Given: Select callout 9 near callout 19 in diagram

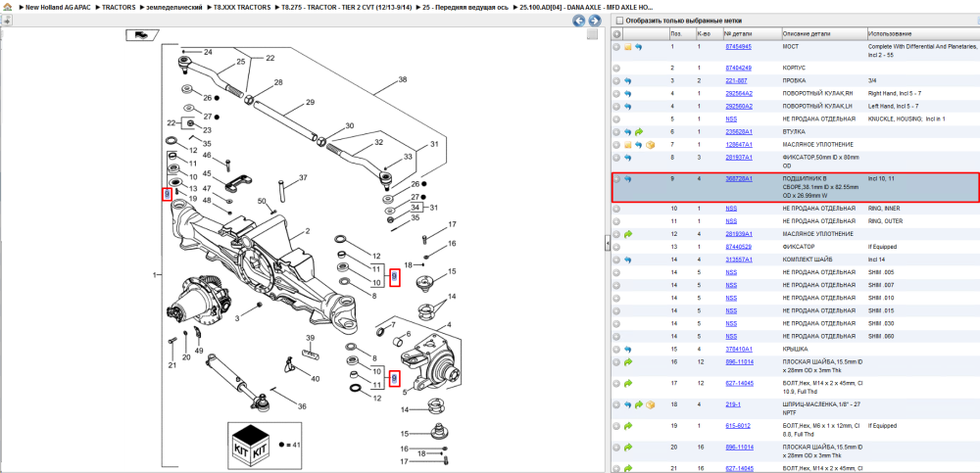Looking at the screenshot, I should coord(167,194).
